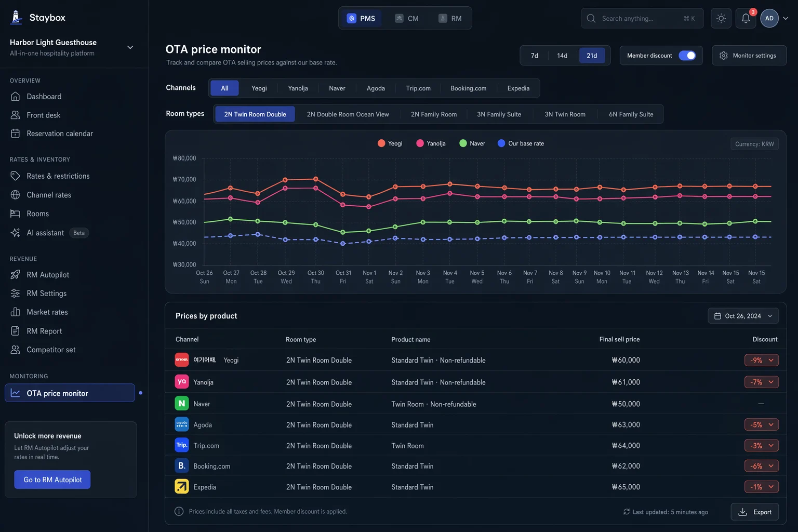Toggle the Member discount switch
The width and height of the screenshot is (798, 532).
pyautogui.click(x=687, y=56)
